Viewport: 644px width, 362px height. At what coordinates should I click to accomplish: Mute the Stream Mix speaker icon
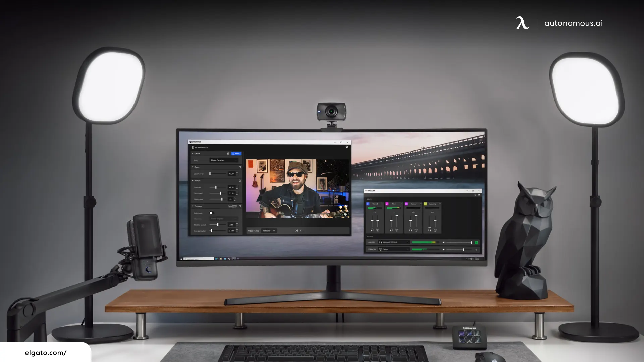pyautogui.click(x=444, y=249)
